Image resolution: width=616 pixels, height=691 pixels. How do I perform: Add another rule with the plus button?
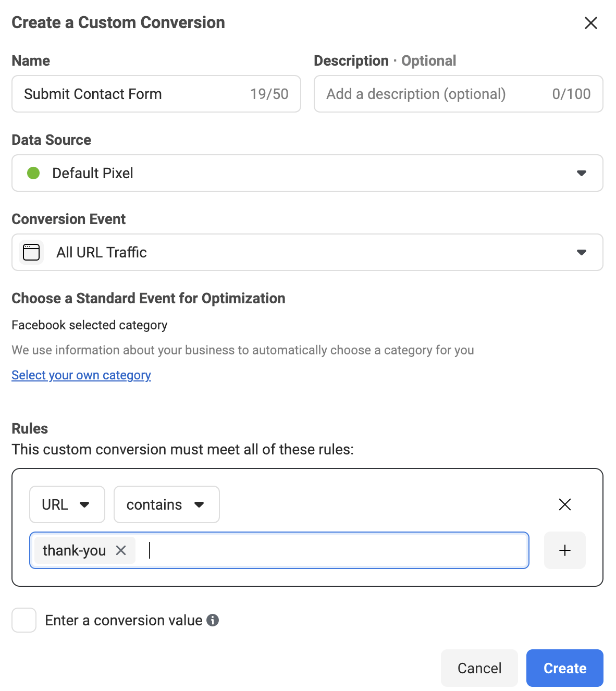tap(565, 550)
